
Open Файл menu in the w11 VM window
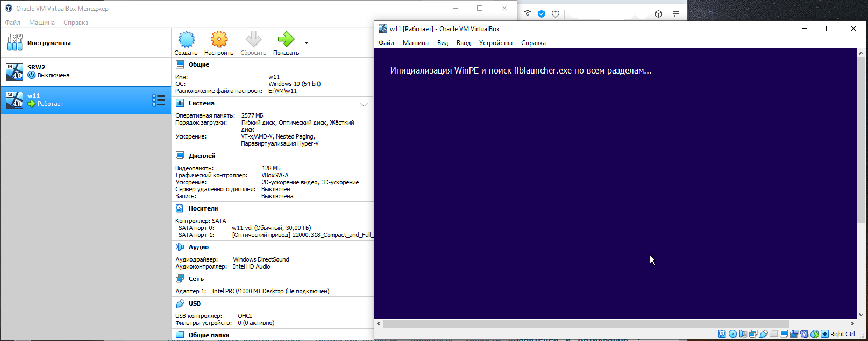pyautogui.click(x=387, y=43)
